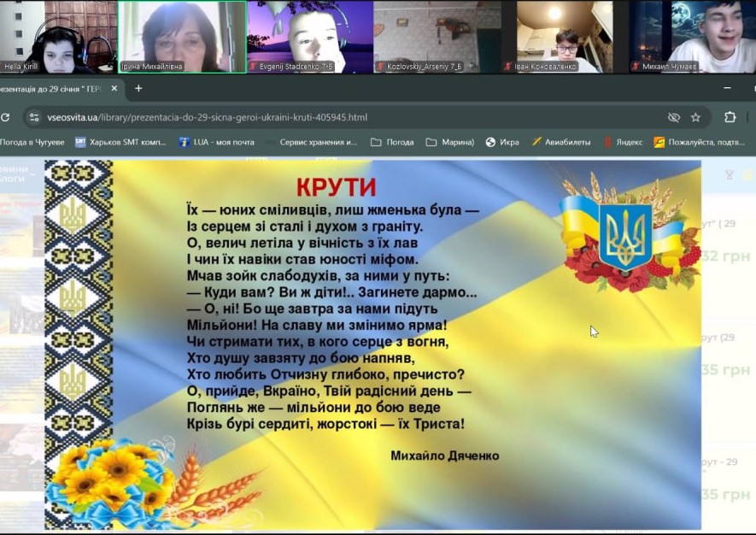This screenshot has height=535, width=756.
Task: Click the line "Із серцем зі сталі і духом з граніту."
Action: click(x=304, y=226)
